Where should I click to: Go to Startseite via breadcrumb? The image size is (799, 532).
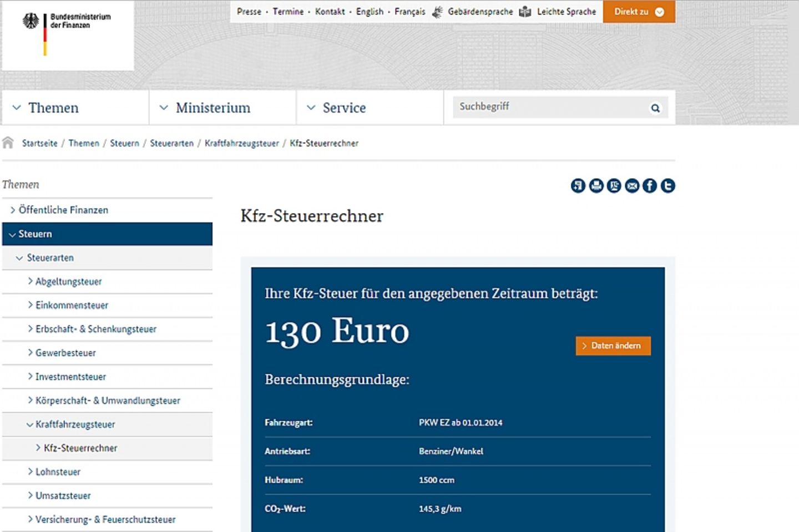[x=39, y=143]
